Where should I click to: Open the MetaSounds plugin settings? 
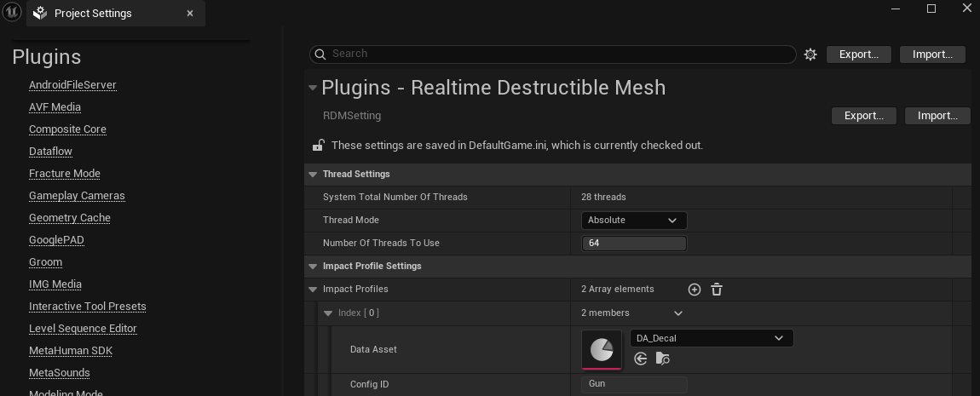point(60,373)
